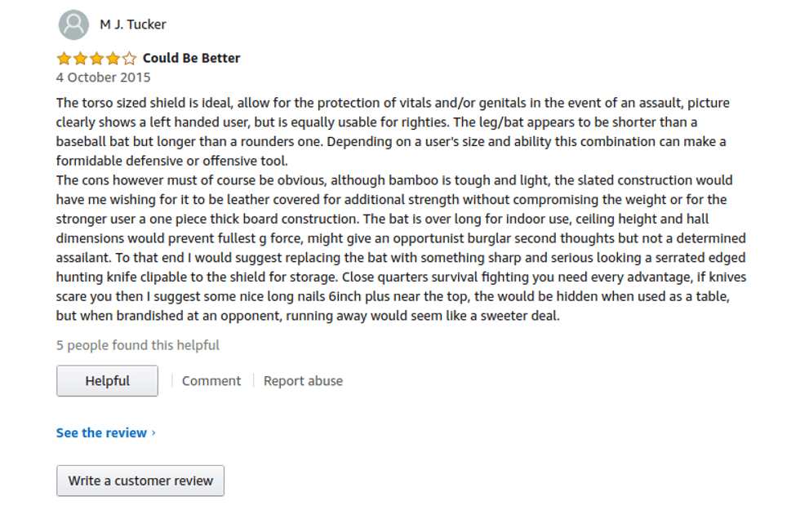Click the line starting The torso sized shield
The height and width of the screenshot is (532, 800).
[x=392, y=104]
